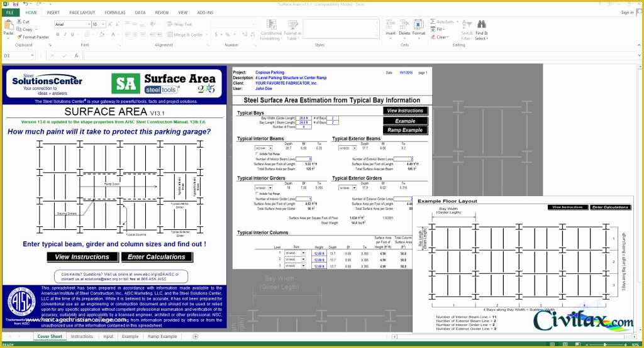Screen dimensions: 644x348
Task: Open exterior girder size dropdown
Action: tap(355, 188)
